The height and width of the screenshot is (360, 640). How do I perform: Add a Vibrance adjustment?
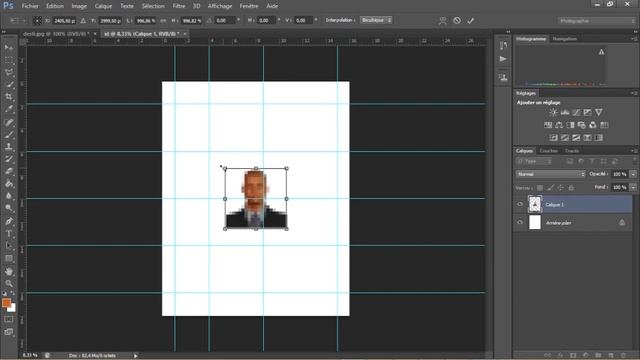tap(599, 112)
